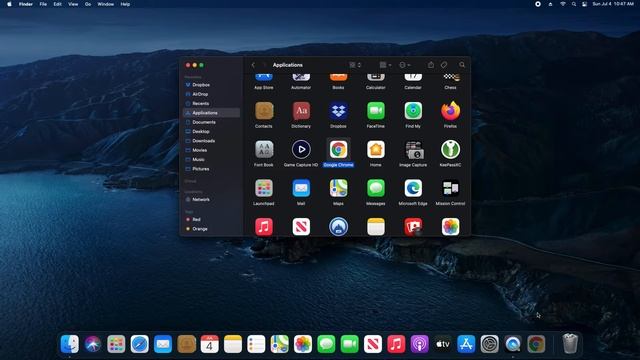Select the Mission Control app icon
Screen dimensions: 640x360
450,189
